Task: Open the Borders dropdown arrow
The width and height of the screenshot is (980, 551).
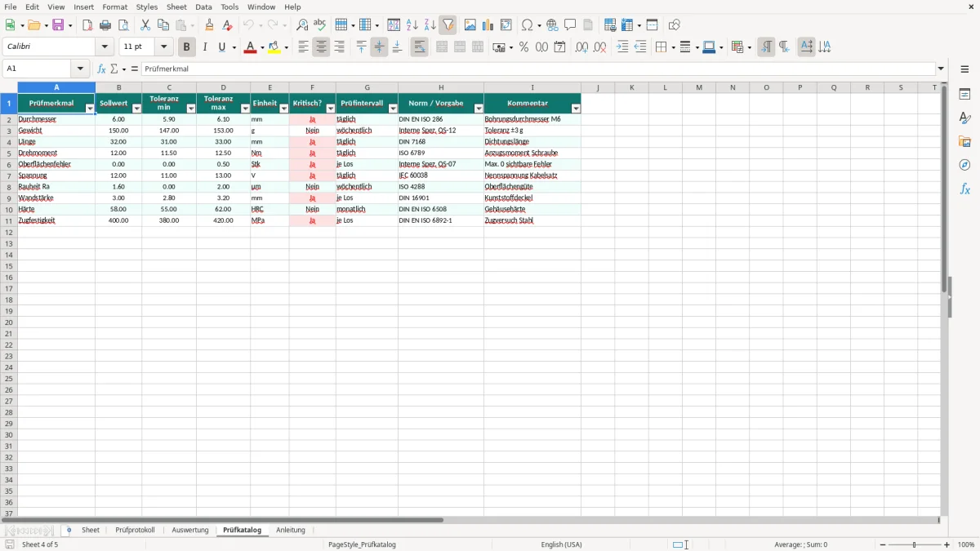Action: tap(672, 47)
